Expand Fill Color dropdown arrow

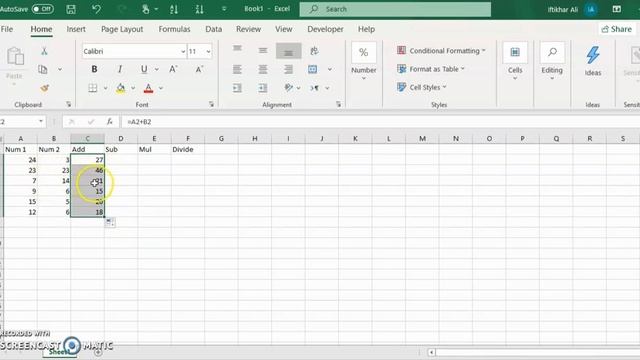133,88
